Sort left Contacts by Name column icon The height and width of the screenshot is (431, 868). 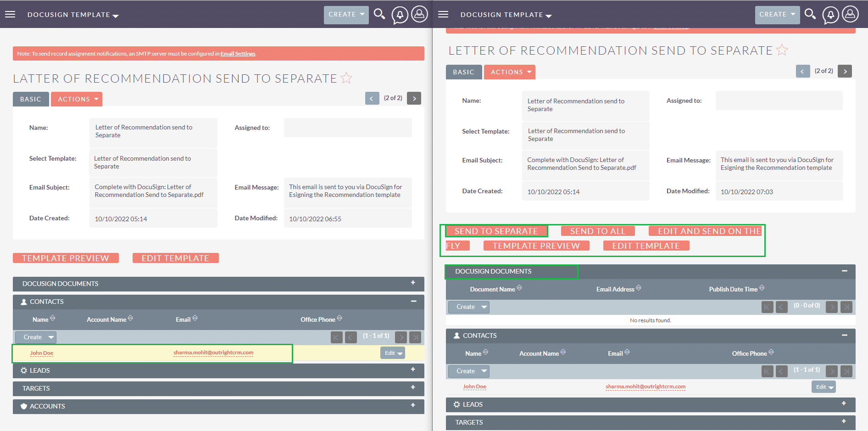[53, 318]
